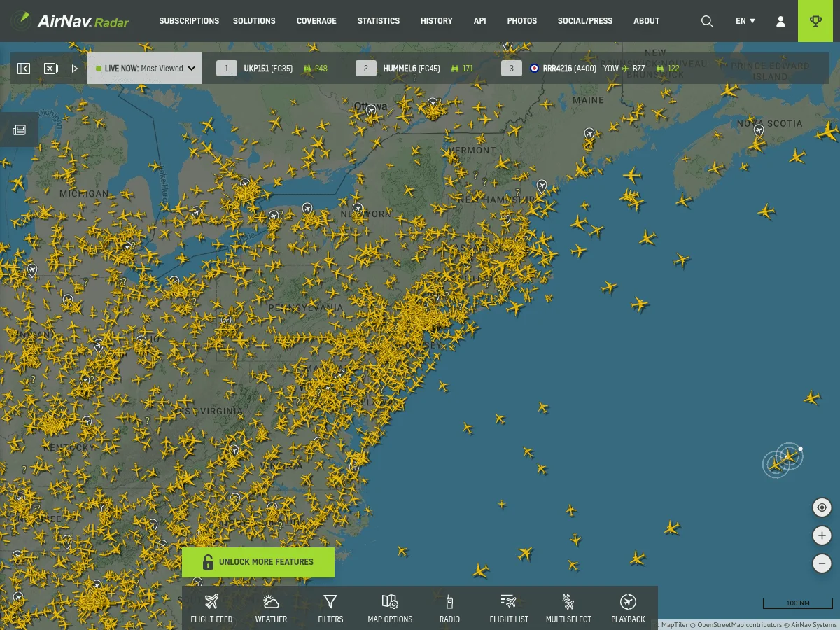This screenshot has width=840, height=630.
Task: Open the Playback tool
Action: (x=628, y=608)
